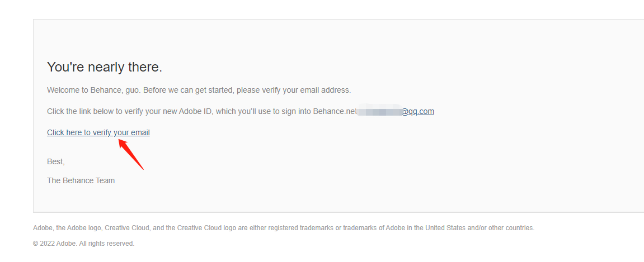Click "The Behance Team" signature
Screen dimensions: 644x262
point(81,180)
